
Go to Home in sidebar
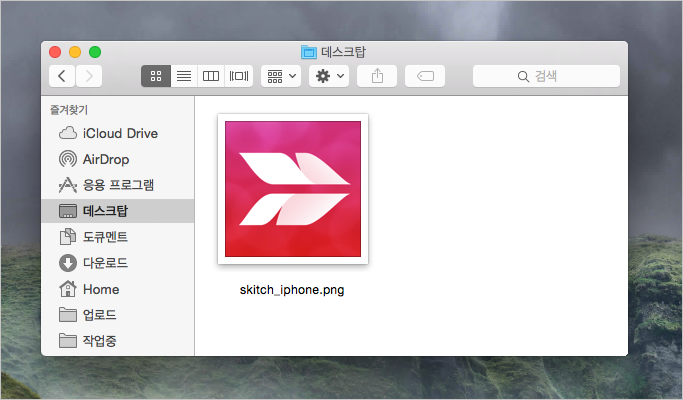pos(118,289)
